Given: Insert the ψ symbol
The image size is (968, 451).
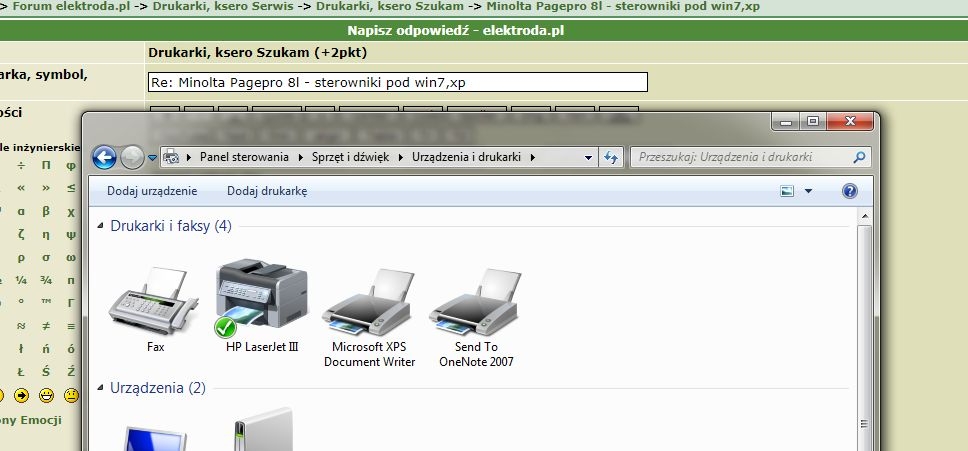Looking at the screenshot, I should 71,234.
